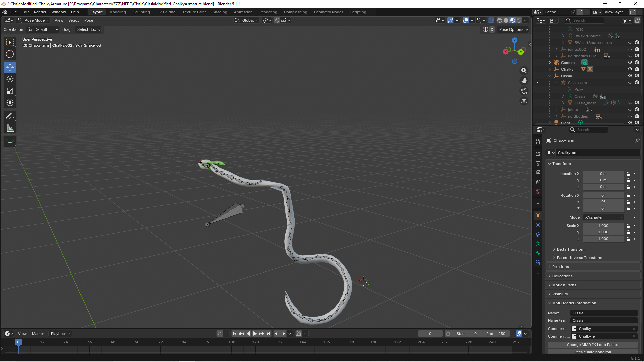
Task: Unlock Location X lock icon
Action: pos(628,174)
